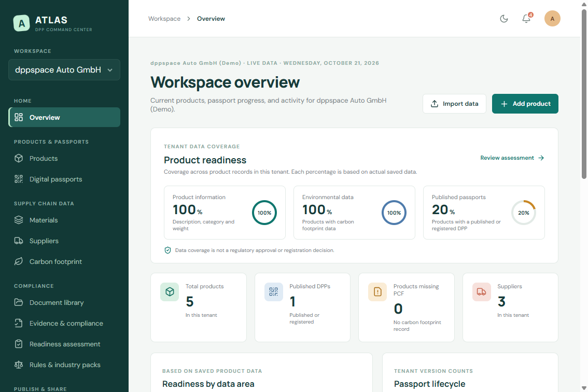Image resolution: width=588 pixels, height=392 pixels.
Task: Go to the Suppliers page
Action: pyautogui.click(x=64, y=241)
